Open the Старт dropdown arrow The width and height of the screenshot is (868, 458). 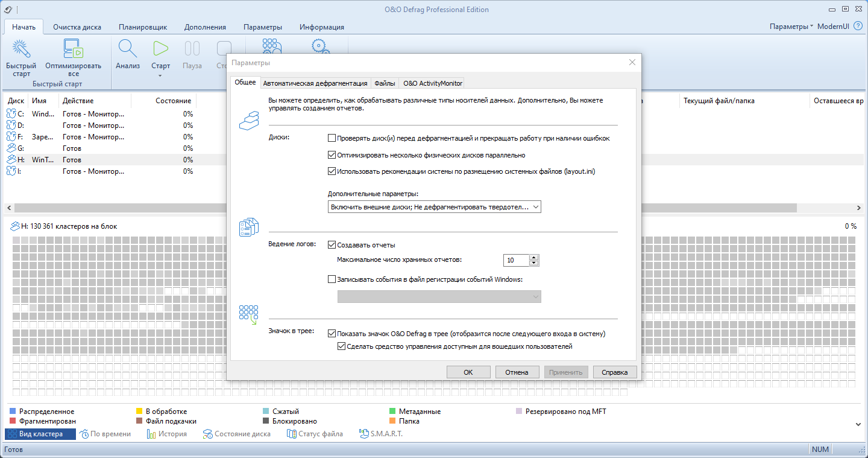160,76
